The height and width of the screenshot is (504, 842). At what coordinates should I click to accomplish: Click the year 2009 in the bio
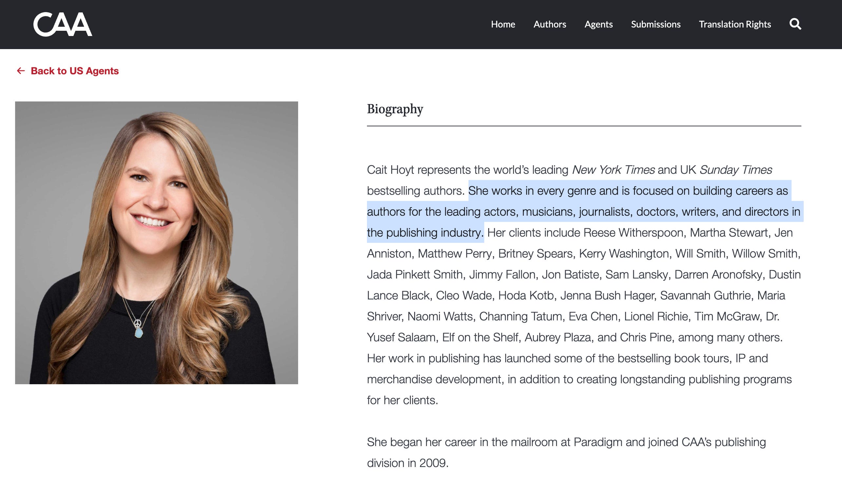click(432, 463)
